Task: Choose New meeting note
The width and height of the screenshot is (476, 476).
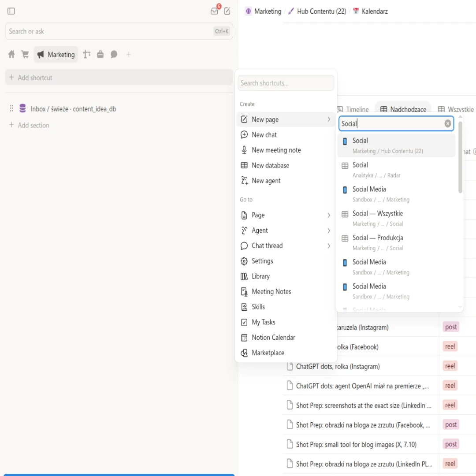Action: coord(286,150)
